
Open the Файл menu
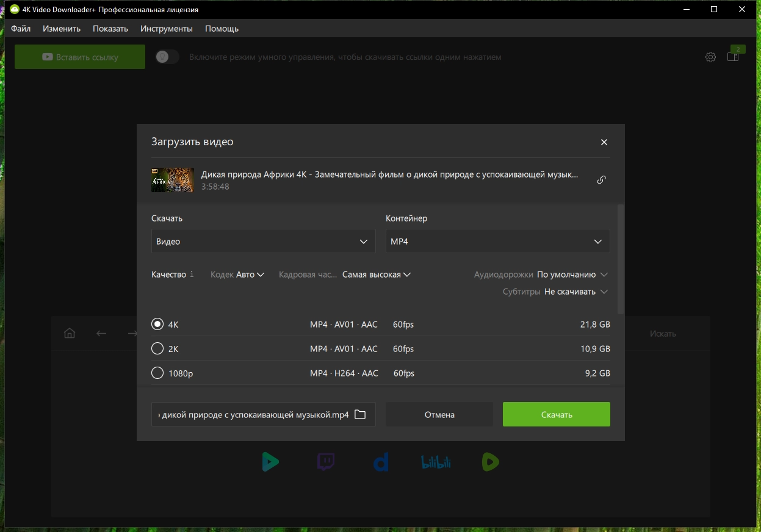tap(21, 29)
